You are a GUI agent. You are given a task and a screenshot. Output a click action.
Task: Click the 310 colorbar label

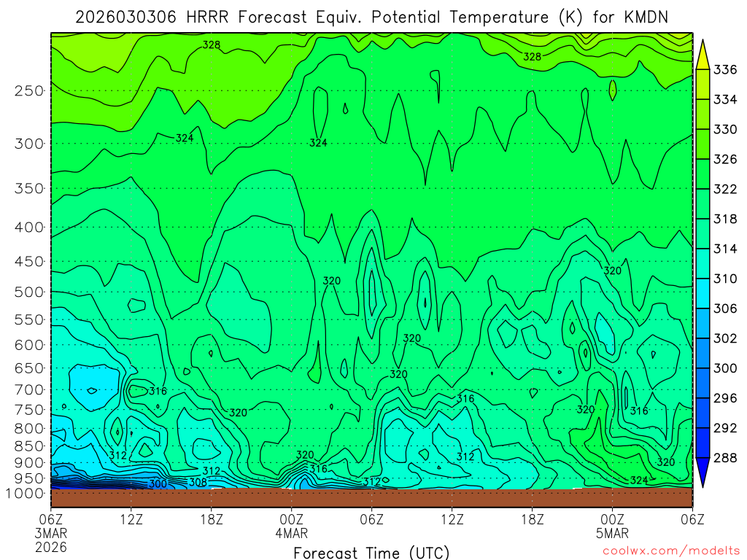725,279
